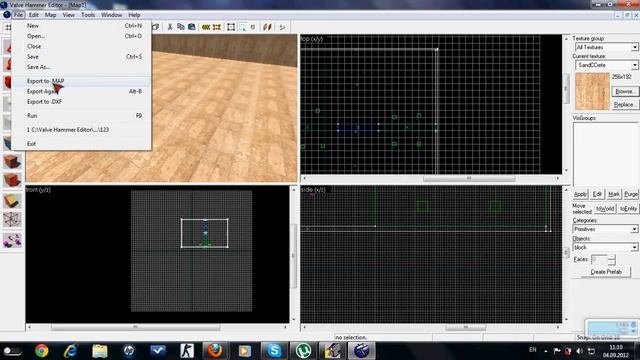The width and height of the screenshot is (640, 360).
Task: Click the texture Replace... button
Action: [x=624, y=104]
